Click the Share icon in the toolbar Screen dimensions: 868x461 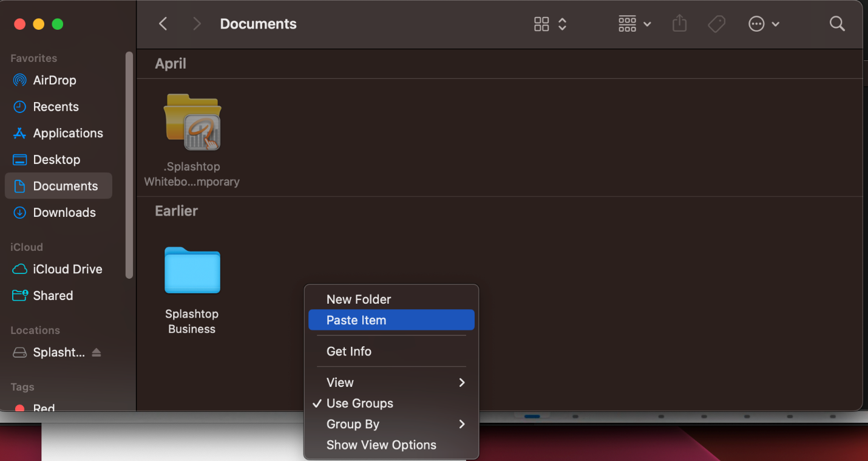[x=679, y=24]
